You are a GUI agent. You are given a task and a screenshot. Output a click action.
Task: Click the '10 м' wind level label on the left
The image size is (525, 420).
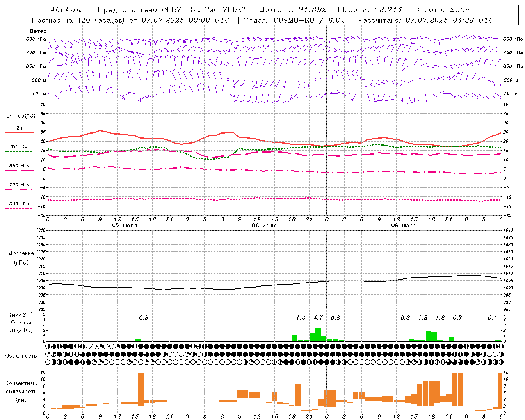[39, 94]
